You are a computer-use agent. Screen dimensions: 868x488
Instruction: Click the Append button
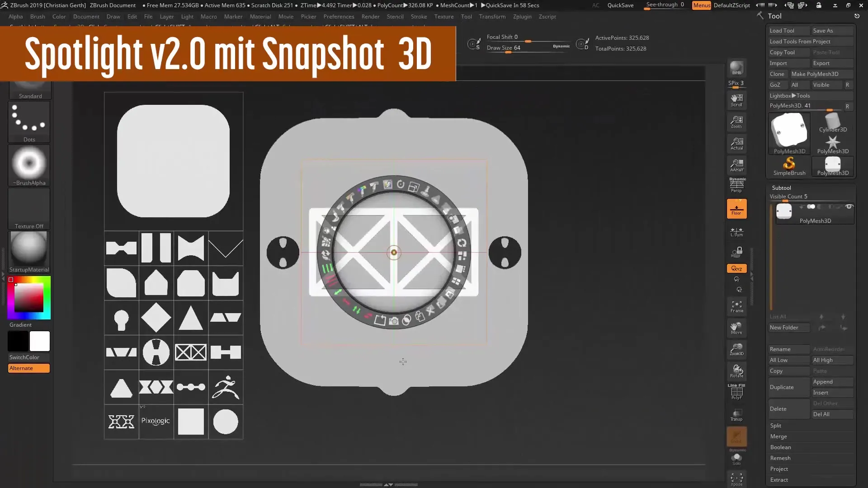tap(832, 382)
